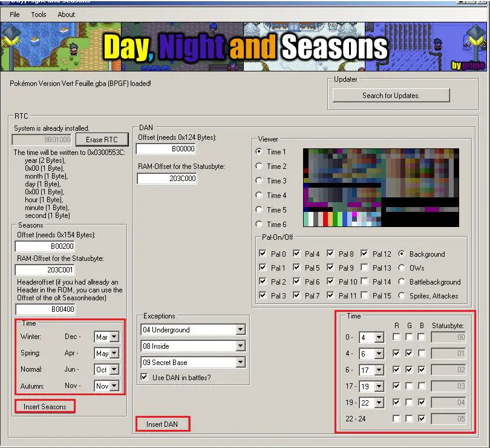490x448 pixels.
Task: Uncheck the Pal 8 checkbox
Action: (330, 253)
